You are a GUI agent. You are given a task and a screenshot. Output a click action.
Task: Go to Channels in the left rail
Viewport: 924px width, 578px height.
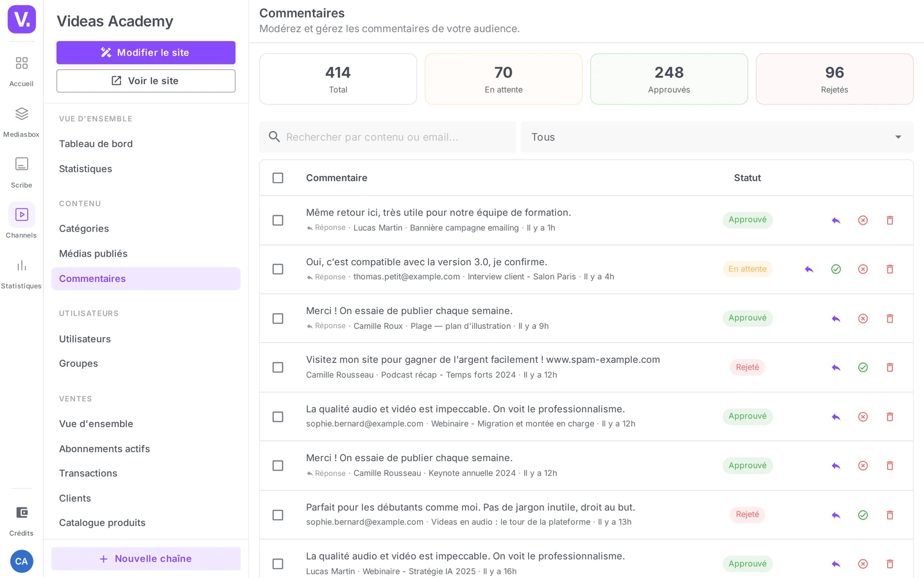[x=21, y=221]
